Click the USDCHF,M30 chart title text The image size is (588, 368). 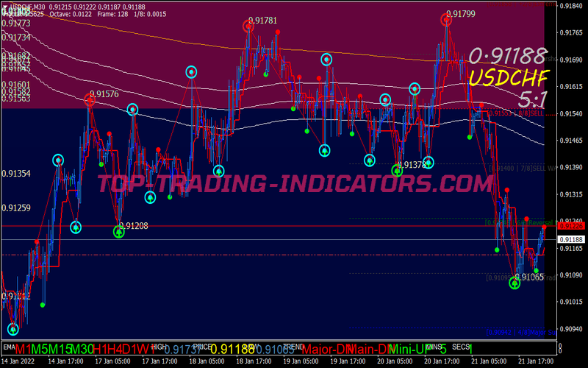coord(28,7)
